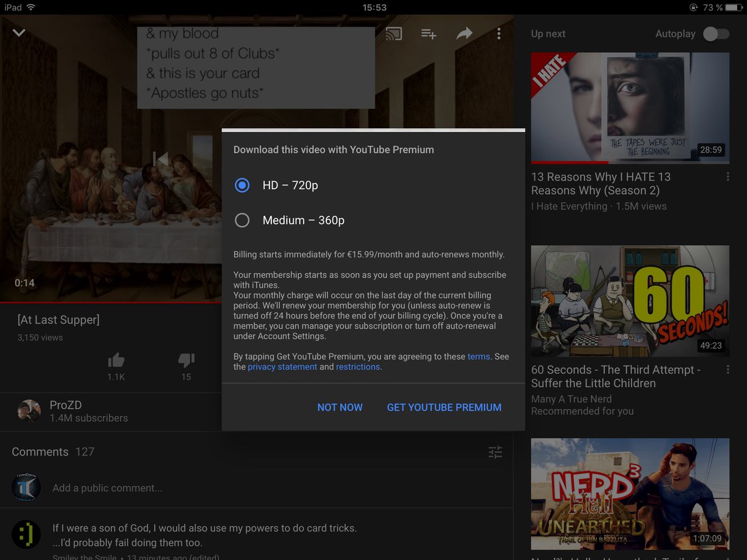Share the video with the arrow icon
This screenshot has height=560, width=747.
click(464, 34)
